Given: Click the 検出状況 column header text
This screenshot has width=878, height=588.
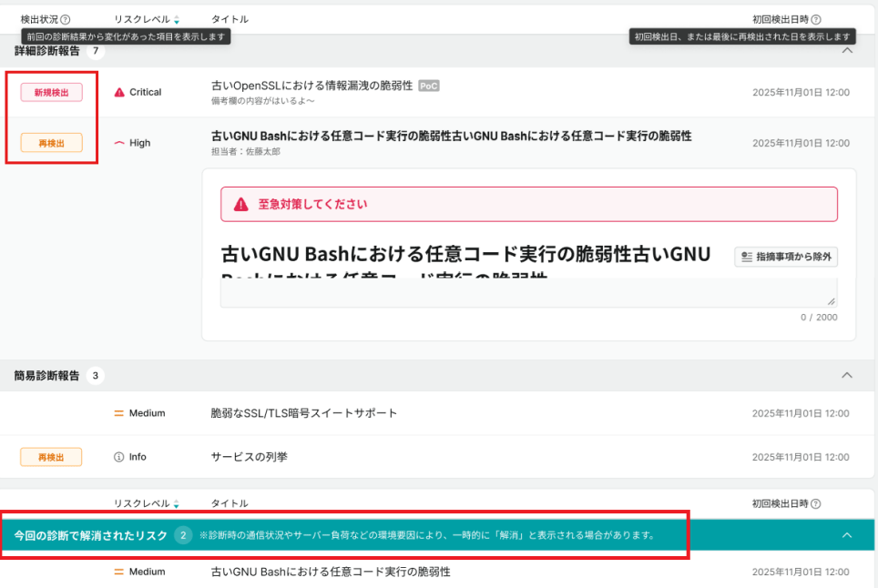Looking at the screenshot, I should click(x=39, y=20).
